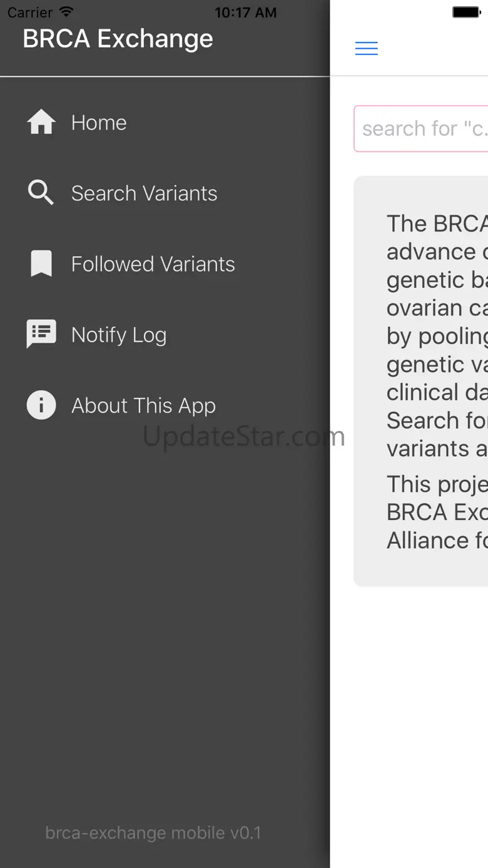Click the Search Variants magnifier icon
The width and height of the screenshot is (488, 868).
[41, 193]
